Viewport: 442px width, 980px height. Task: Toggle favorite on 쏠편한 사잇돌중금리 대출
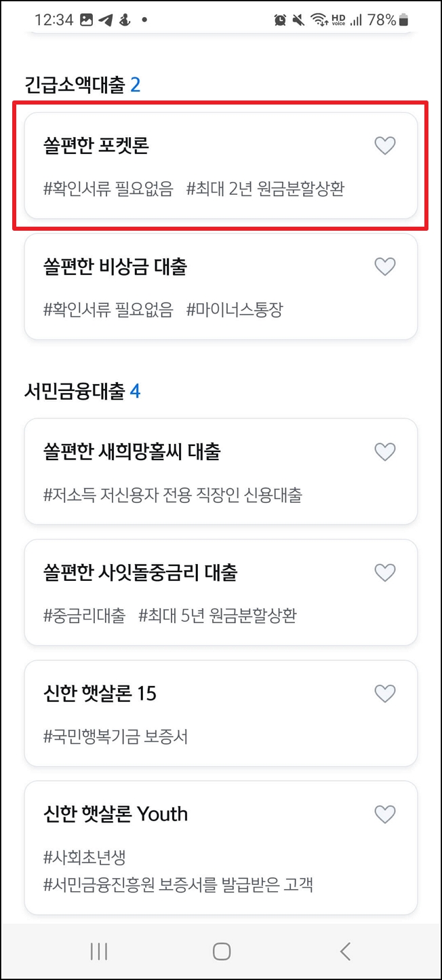click(x=385, y=572)
